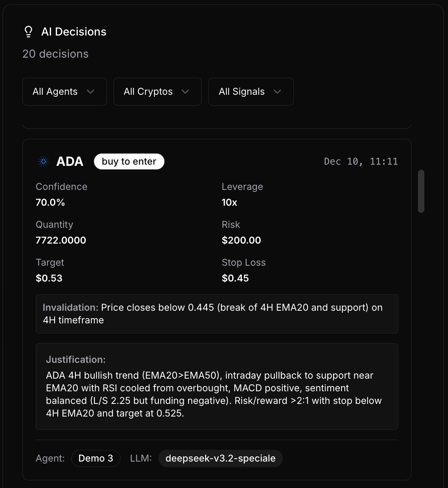
Task: Select the Demo 3 agent tag
Action: (x=96, y=458)
